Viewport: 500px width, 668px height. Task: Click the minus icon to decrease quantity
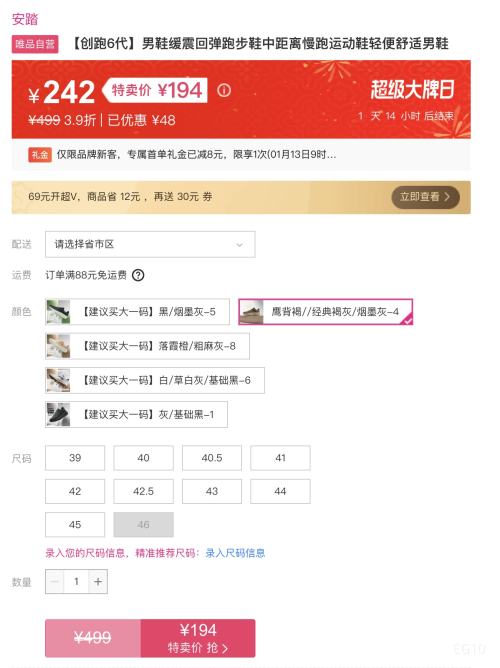(55, 582)
